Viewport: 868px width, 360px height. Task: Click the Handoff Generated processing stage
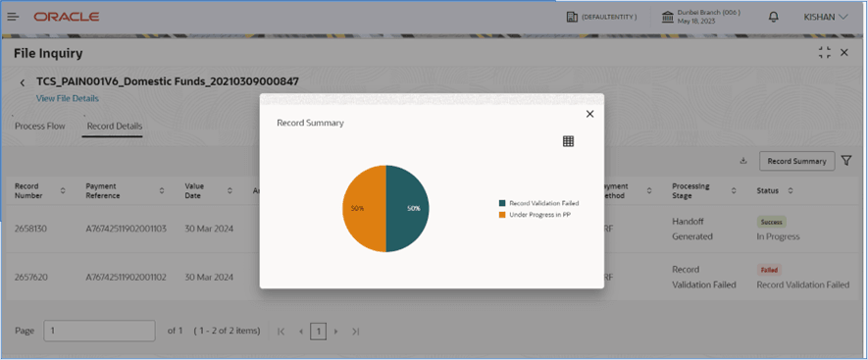coord(692,229)
